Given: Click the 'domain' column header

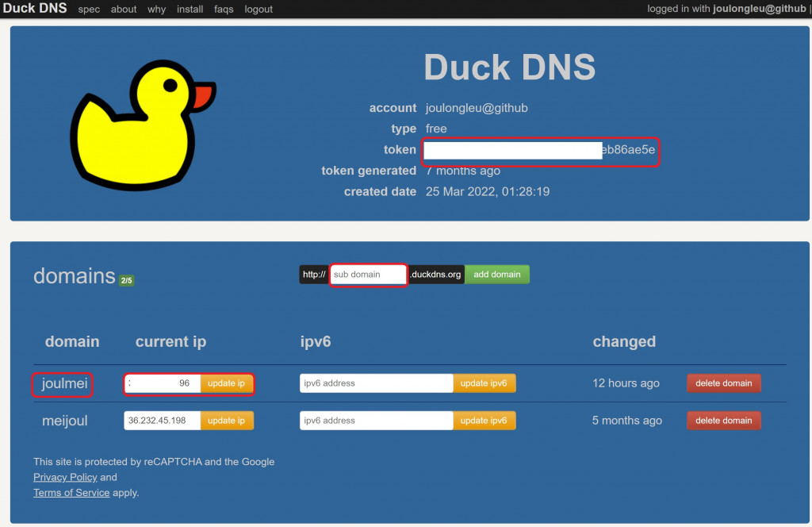Looking at the screenshot, I should pos(72,341).
